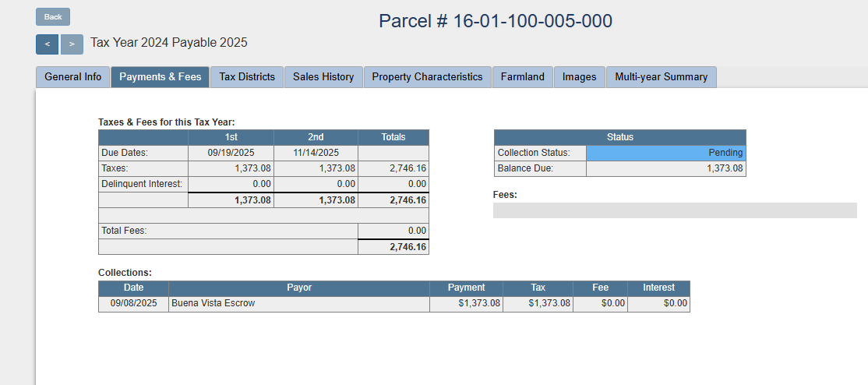868x385 pixels.
Task: Go to previous tax year arrow
Action: 47,44
